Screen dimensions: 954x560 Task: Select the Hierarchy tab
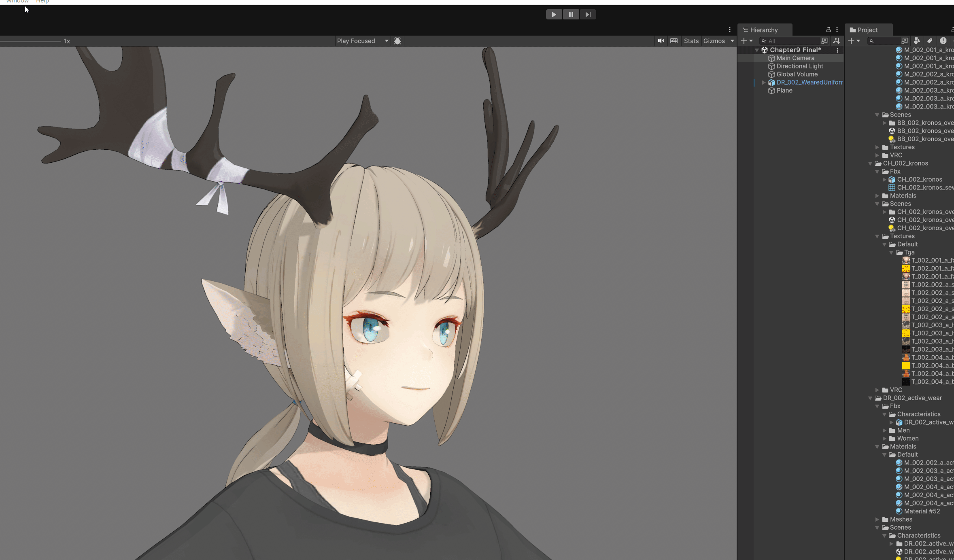click(763, 30)
